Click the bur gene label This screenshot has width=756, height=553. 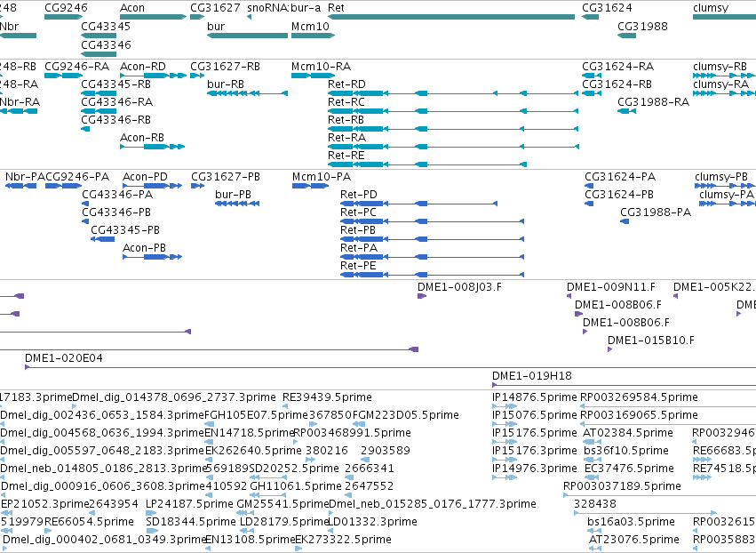pos(216,26)
